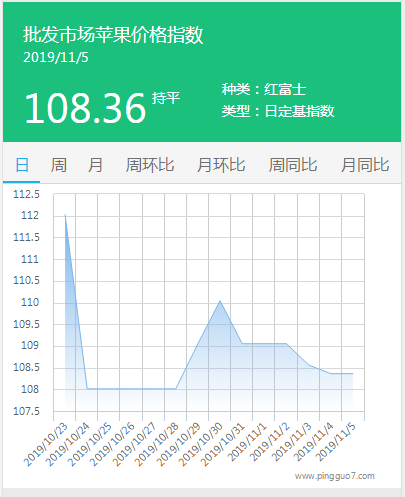405x497 pixels.
Task: Switch to the 月 monthly tab
Action: pyautogui.click(x=95, y=165)
